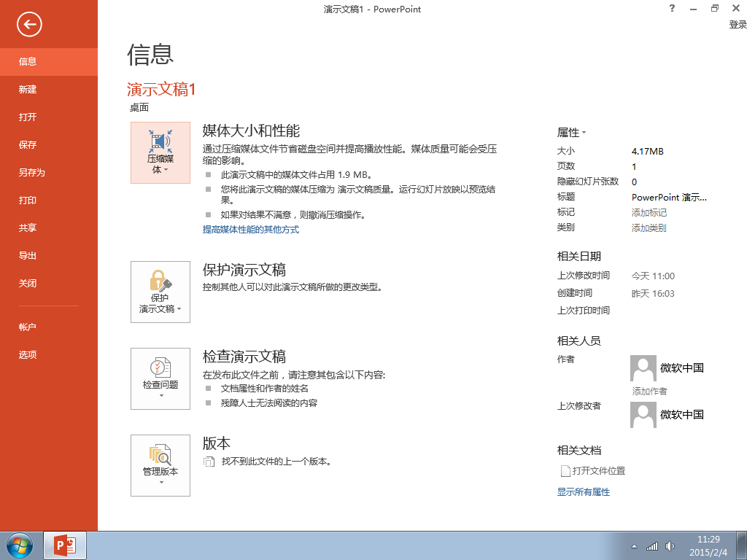The width and height of the screenshot is (747, 560).
Task: Click the 相关人员 heading
Action: (x=578, y=341)
